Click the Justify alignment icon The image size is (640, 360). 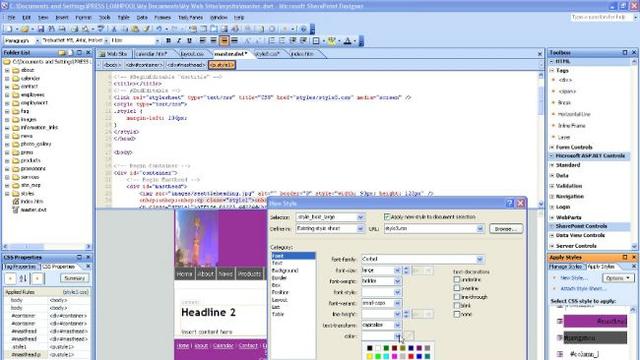[234, 41]
